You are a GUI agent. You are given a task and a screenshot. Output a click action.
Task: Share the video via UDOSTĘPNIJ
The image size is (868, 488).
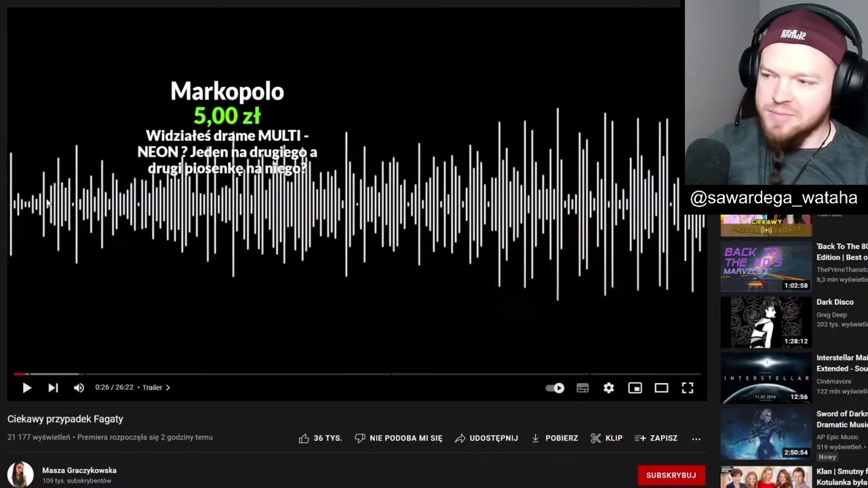click(x=486, y=439)
